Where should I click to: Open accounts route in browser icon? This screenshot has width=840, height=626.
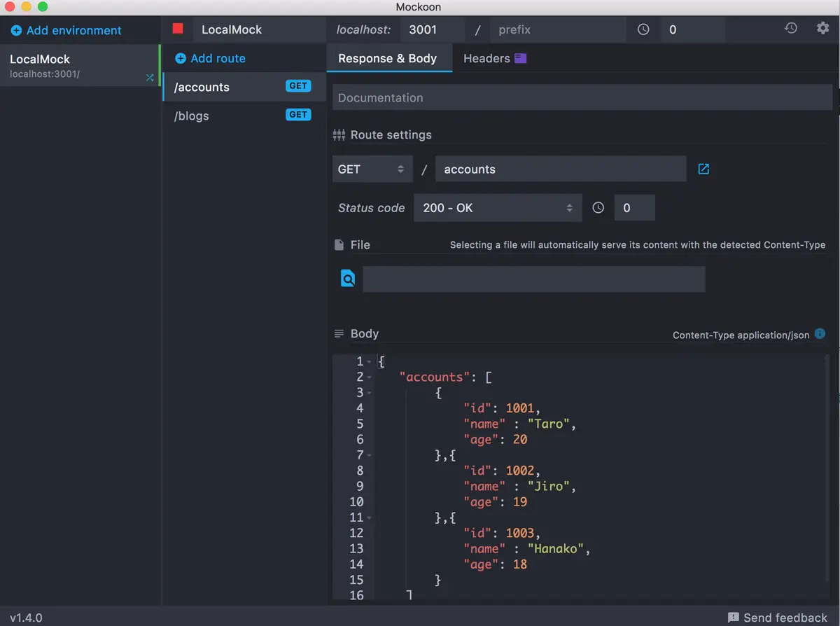coord(703,169)
